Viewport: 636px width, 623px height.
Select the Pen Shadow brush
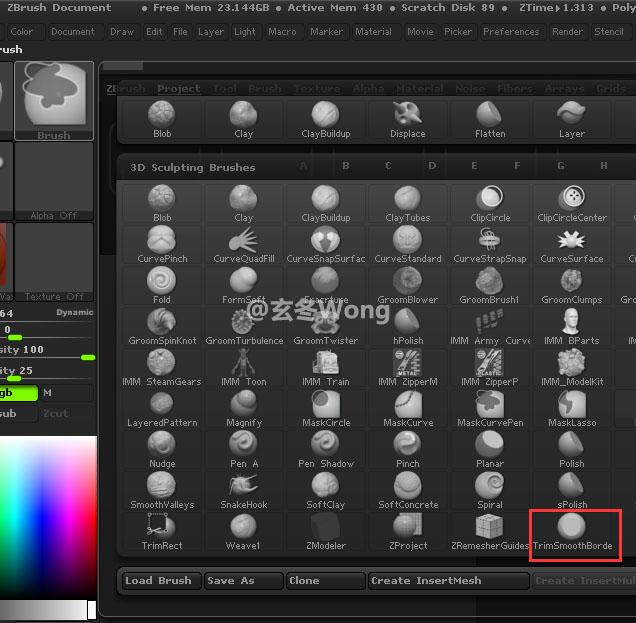click(326, 450)
